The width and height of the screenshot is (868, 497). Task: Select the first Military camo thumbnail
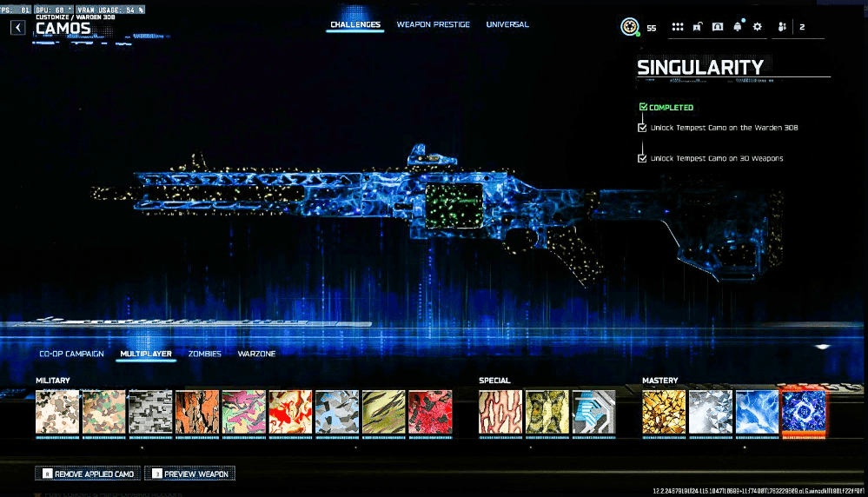click(x=57, y=412)
